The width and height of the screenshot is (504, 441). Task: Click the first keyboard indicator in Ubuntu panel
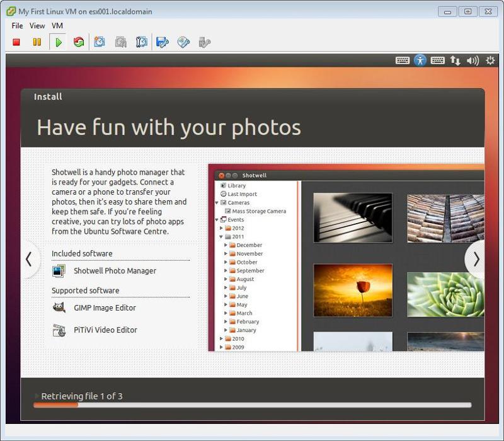403,60
